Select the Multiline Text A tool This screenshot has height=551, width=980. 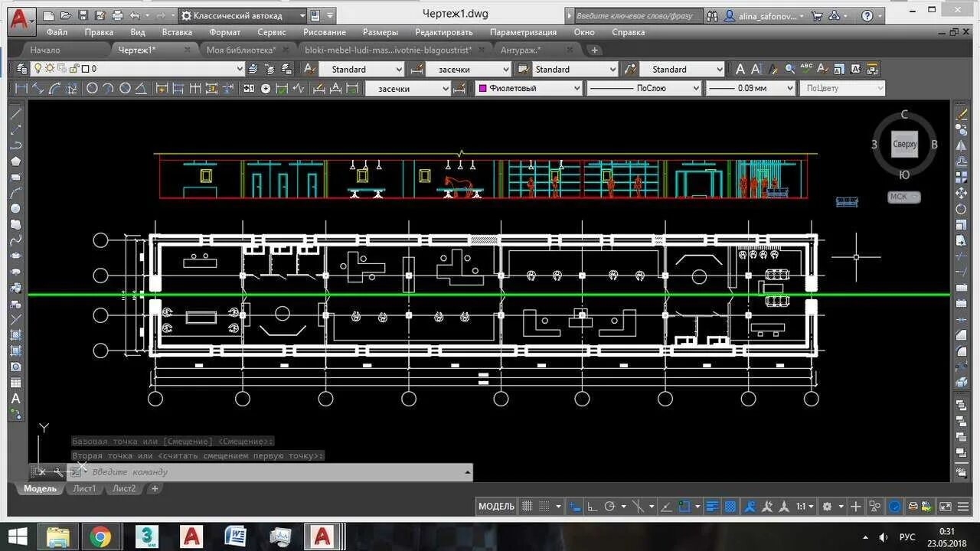click(x=15, y=398)
